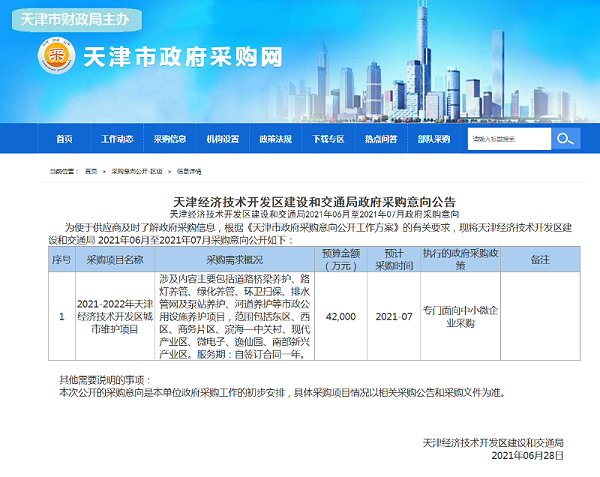Open the 工作动态 navigation item
The height and width of the screenshot is (477, 600).
pyautogui.click(x=117, y=139)
